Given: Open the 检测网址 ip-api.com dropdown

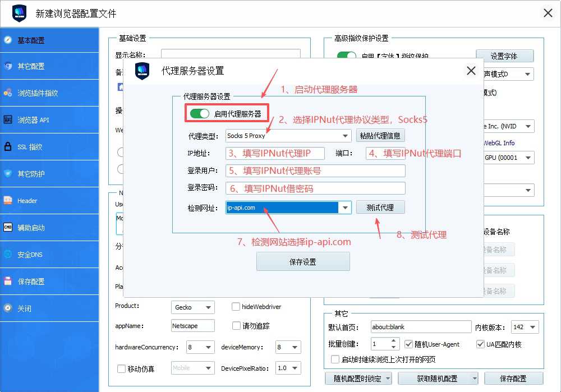Looking at the screenshot, I should (346, 207).
